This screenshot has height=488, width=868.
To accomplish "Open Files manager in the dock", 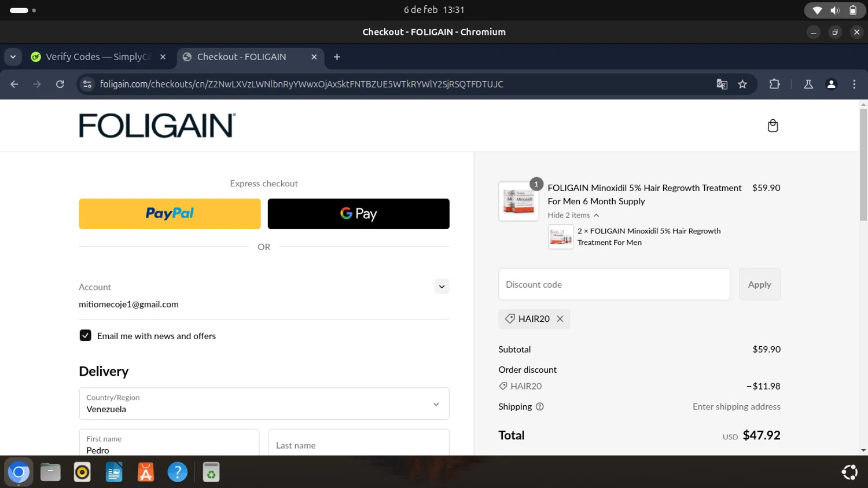I will point(50,472).
